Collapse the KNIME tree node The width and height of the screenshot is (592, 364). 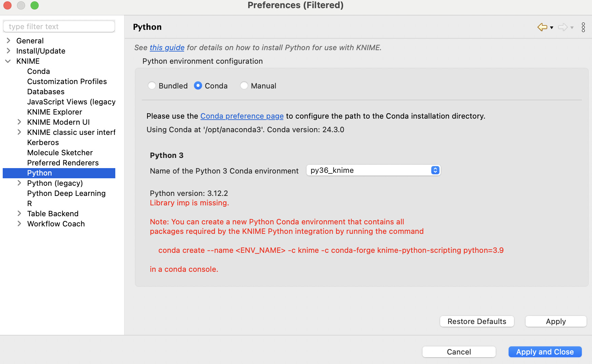point(8,61)
